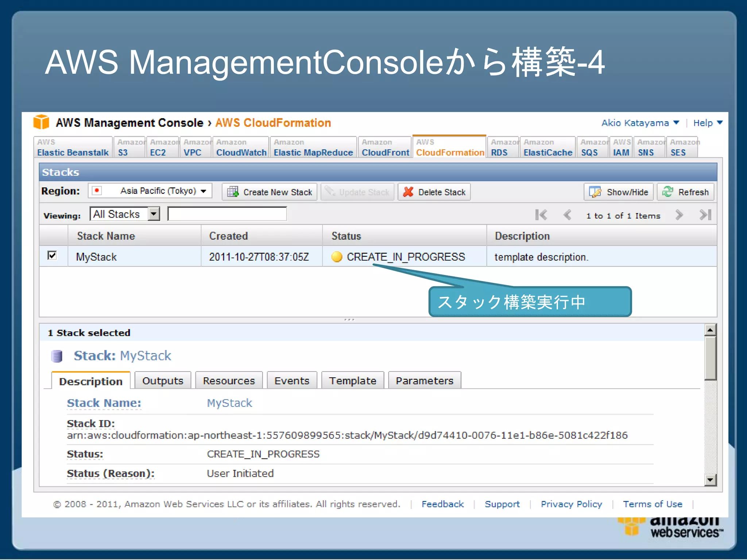
Task: Switch to the Amazon SQS tab
Action: click(x=593, y=147)
